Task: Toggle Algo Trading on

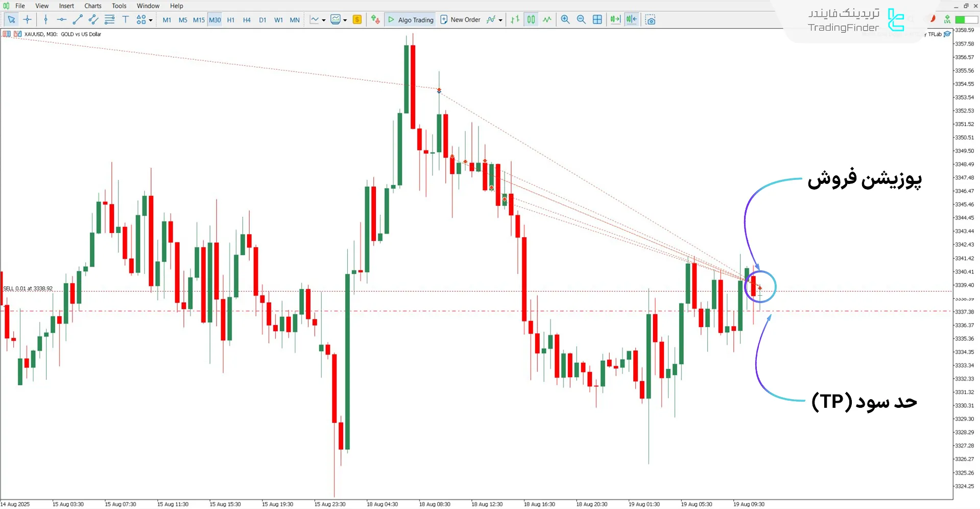Action: pyautogui.click(x=410, y=19)
